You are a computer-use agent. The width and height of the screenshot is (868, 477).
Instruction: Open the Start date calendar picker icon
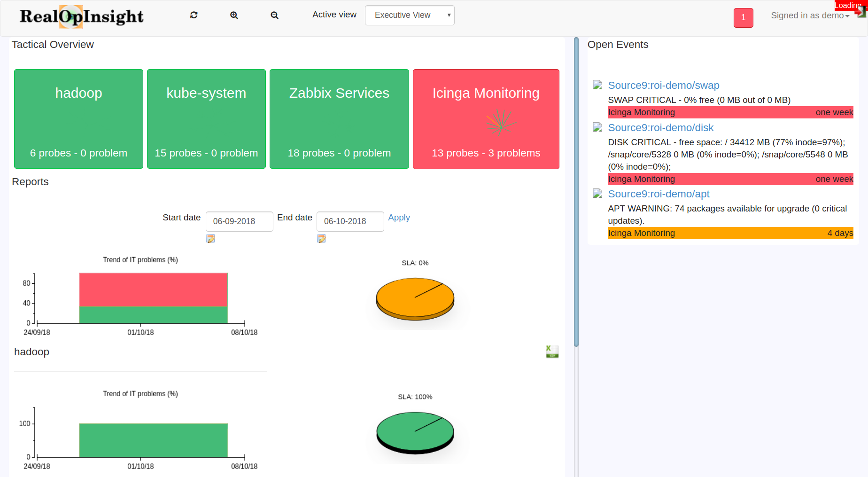[210, 239]
